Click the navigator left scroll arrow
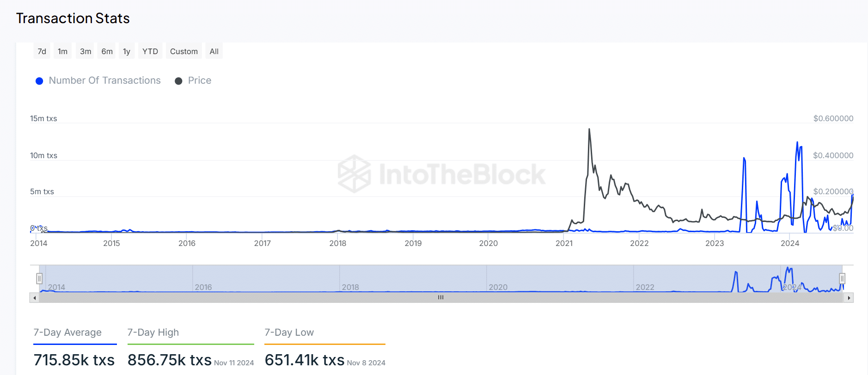The width and height of the screenshot is (868, 375). pos(34,298)
